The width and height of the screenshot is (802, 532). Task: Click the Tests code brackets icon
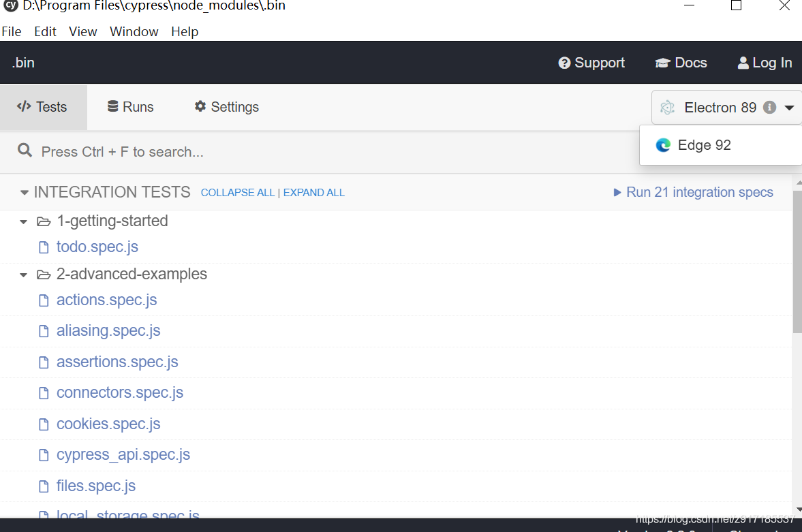point(24,106)
